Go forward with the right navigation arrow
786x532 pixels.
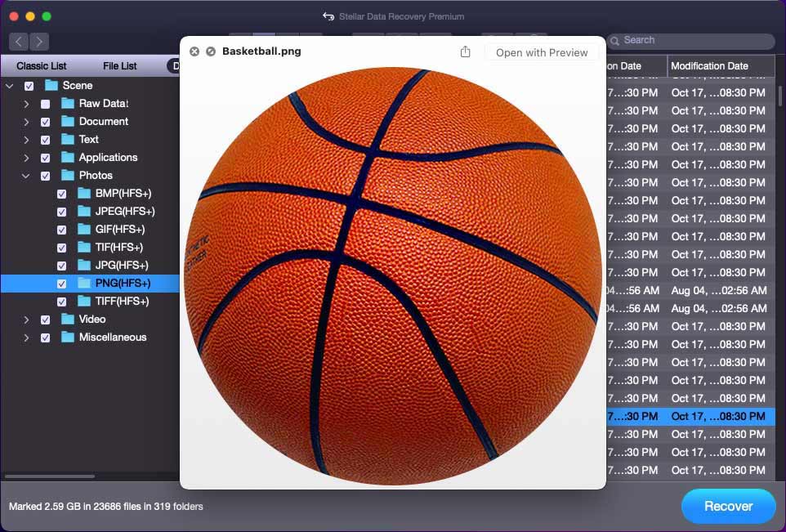pyautogui.click(x=39, y=41)
